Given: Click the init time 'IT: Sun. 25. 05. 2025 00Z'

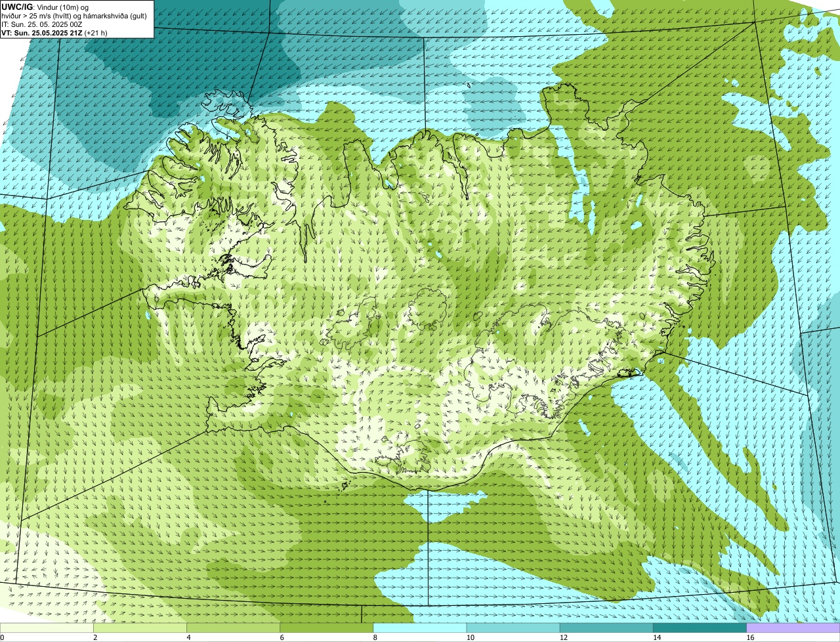Looking at the screenshot, I should click(42, 24).
